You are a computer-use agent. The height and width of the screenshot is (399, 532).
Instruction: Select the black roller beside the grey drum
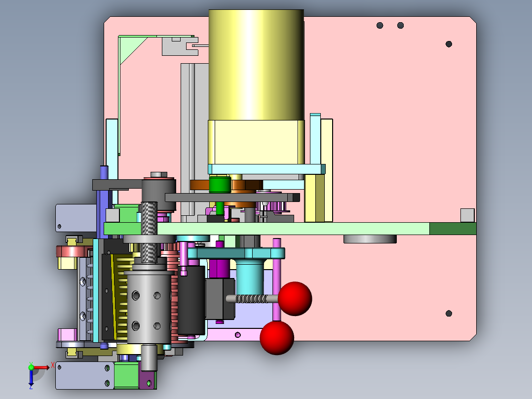click(x=191, y=301)
